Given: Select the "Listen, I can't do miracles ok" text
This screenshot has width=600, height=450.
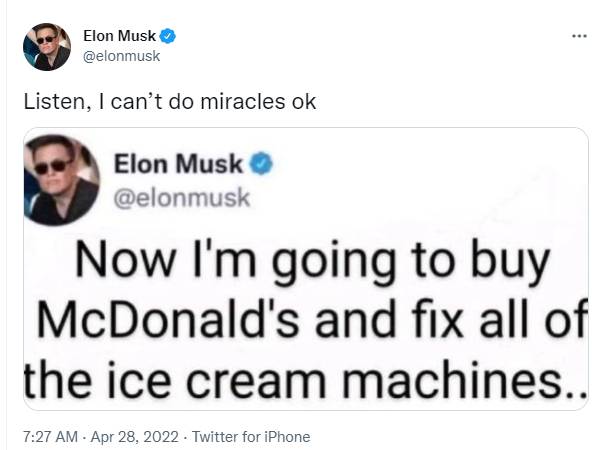Looking at the screenshot, I should pyautogui.click(x=170, y=102).
